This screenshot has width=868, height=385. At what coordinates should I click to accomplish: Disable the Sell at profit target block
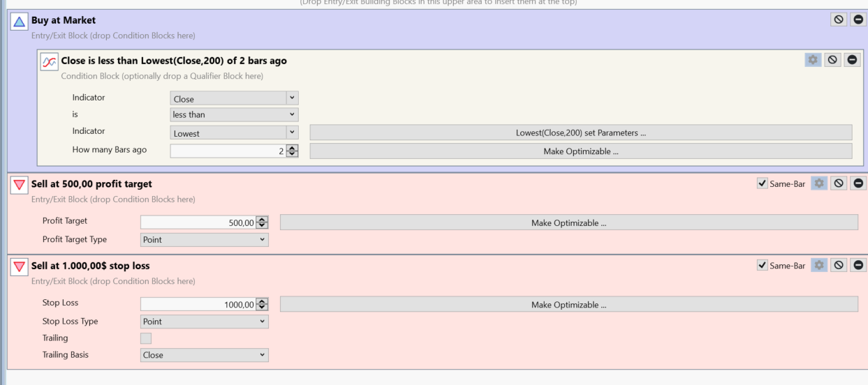pyautogui.click(x=839, y=184)
